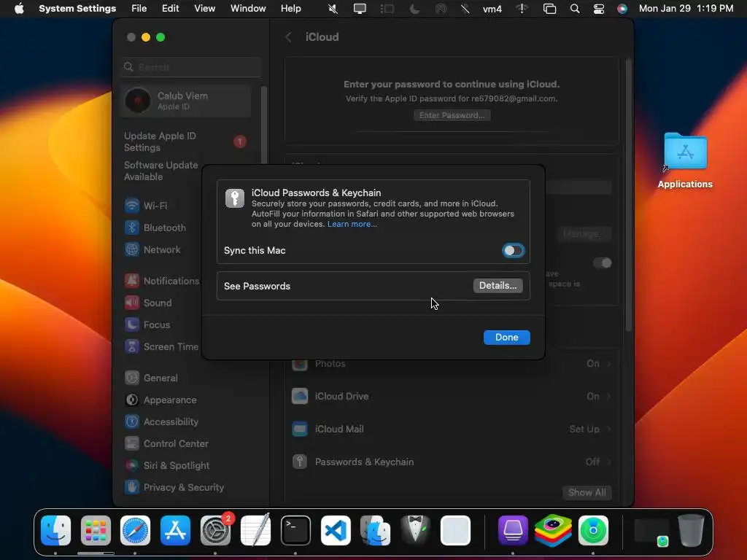Open Trash in the Dock
This screenshot has width=747, height=560.
point(691,531)
